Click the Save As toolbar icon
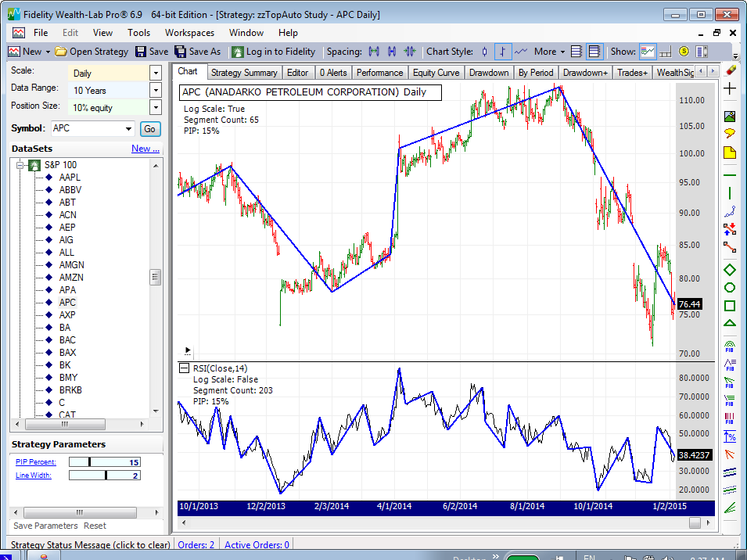 click(181, 52)
